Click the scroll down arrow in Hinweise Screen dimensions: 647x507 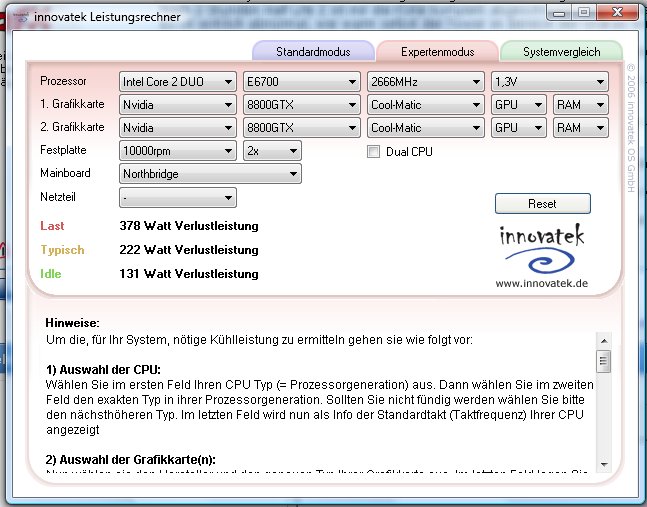pos(604,465)
